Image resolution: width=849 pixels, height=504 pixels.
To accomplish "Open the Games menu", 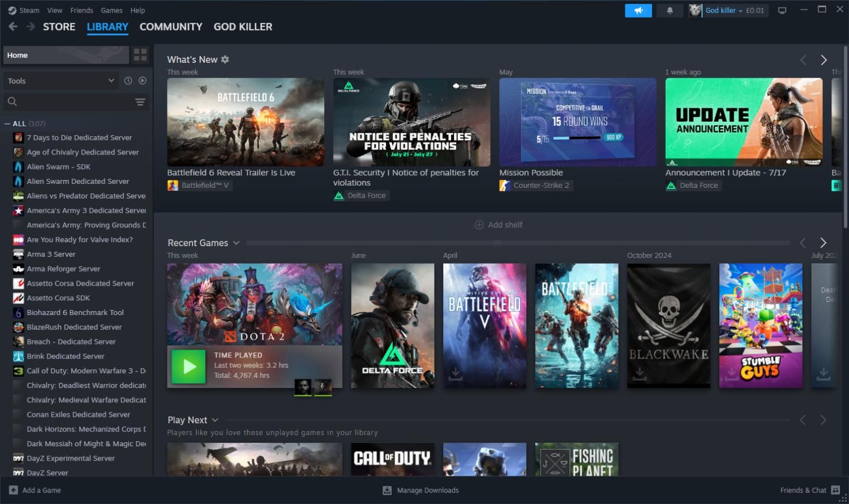I will tap(112, 10).
